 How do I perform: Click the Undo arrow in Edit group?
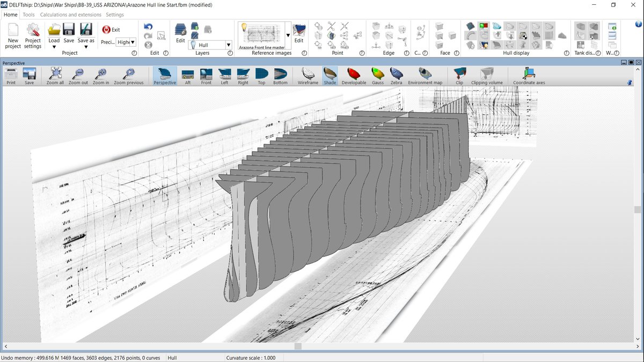pos(148,27)
